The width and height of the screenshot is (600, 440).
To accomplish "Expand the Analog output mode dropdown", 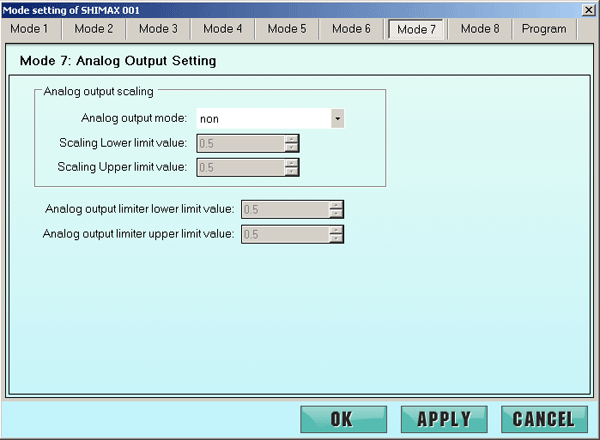I will pos(337,119).
